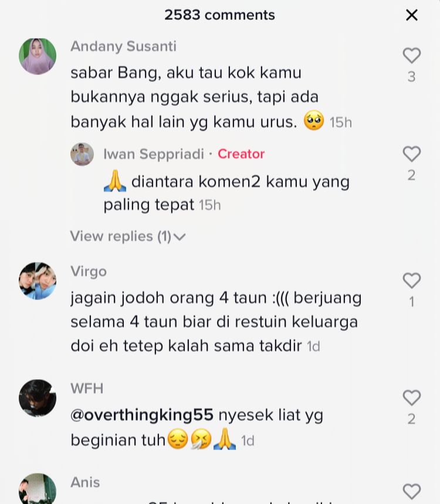The image size is (440, 504).
Task: Click username Iwan Seppriadi
Action: 154,154
